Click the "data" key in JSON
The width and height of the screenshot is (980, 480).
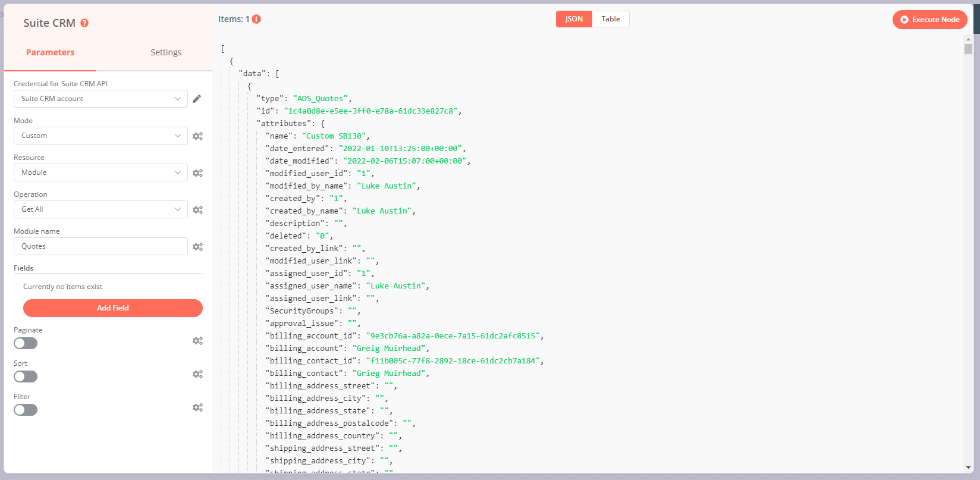(x=252, y=74)
